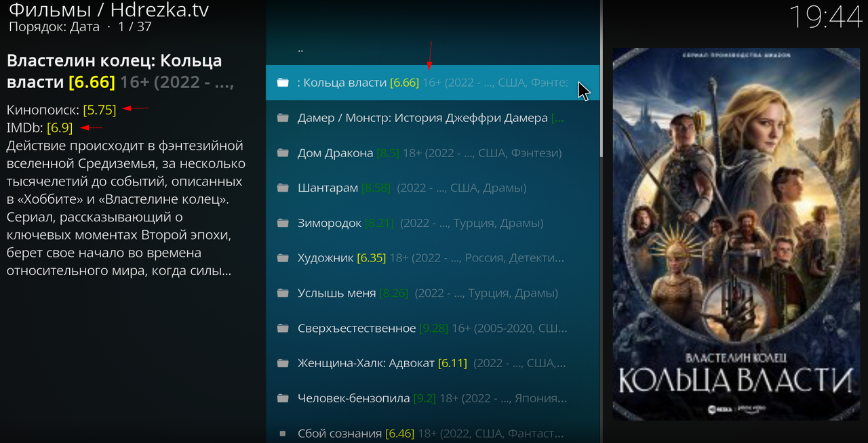
Task: Click the plot description text
Action: [x=125, y=208]
